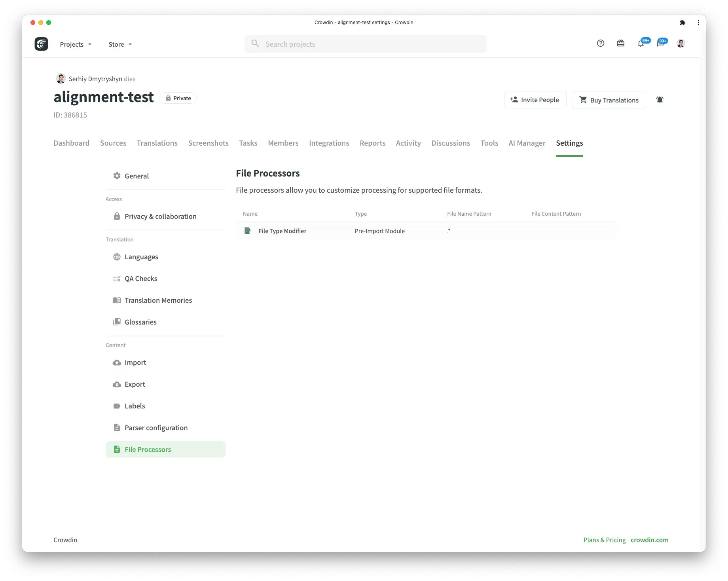Open the help question mark icon

tap(600, 43)
